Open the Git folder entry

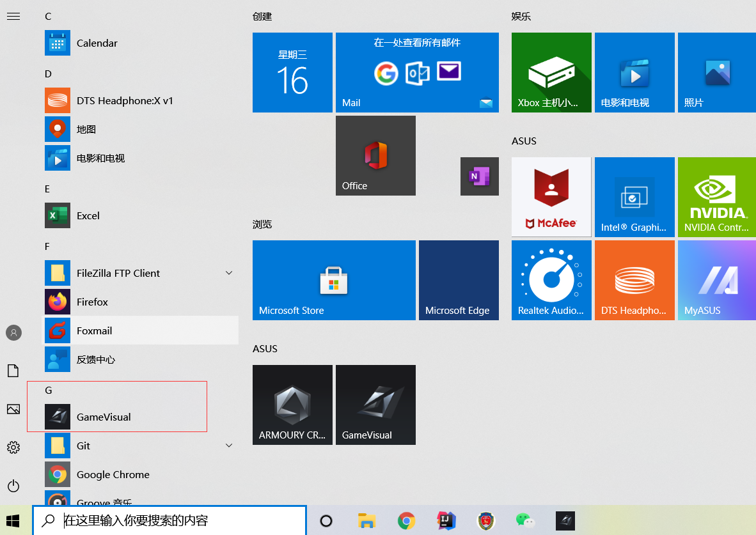141,446
